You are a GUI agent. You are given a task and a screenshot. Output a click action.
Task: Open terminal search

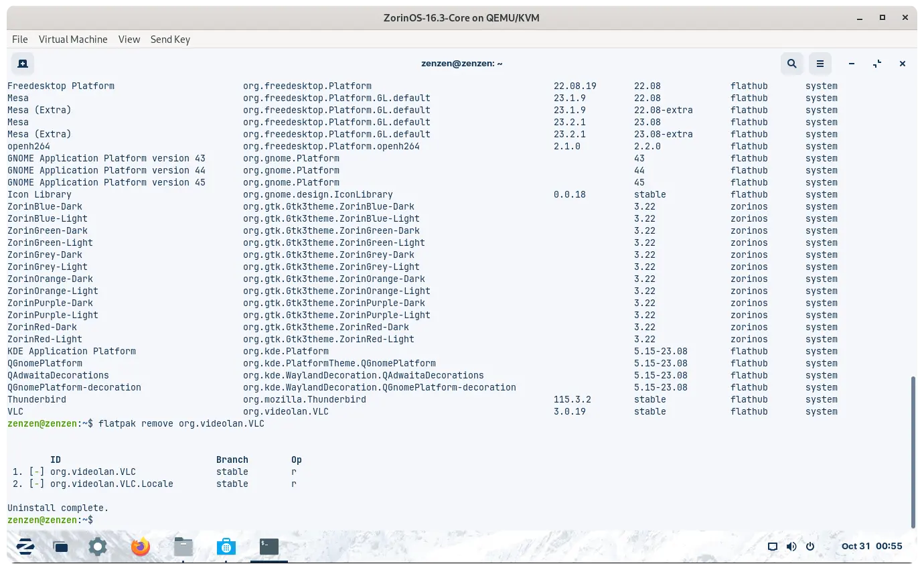792,64
